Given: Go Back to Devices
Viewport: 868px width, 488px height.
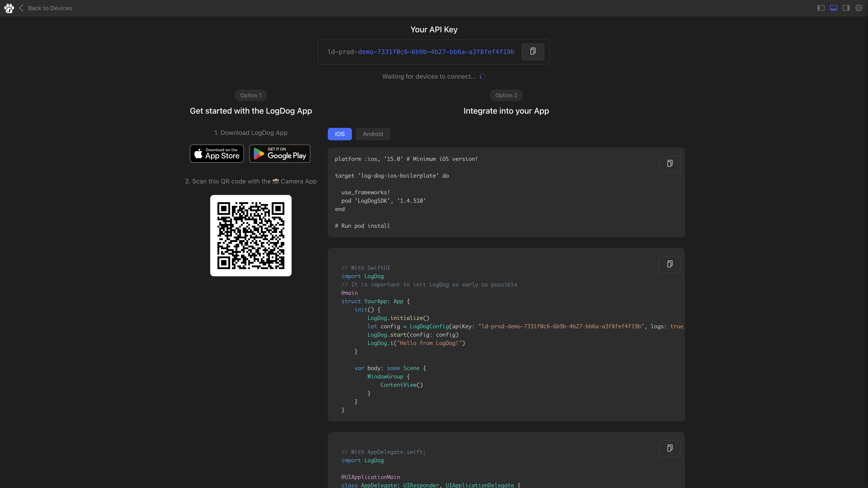Looking at the screenshot, I should pos(50,8).
